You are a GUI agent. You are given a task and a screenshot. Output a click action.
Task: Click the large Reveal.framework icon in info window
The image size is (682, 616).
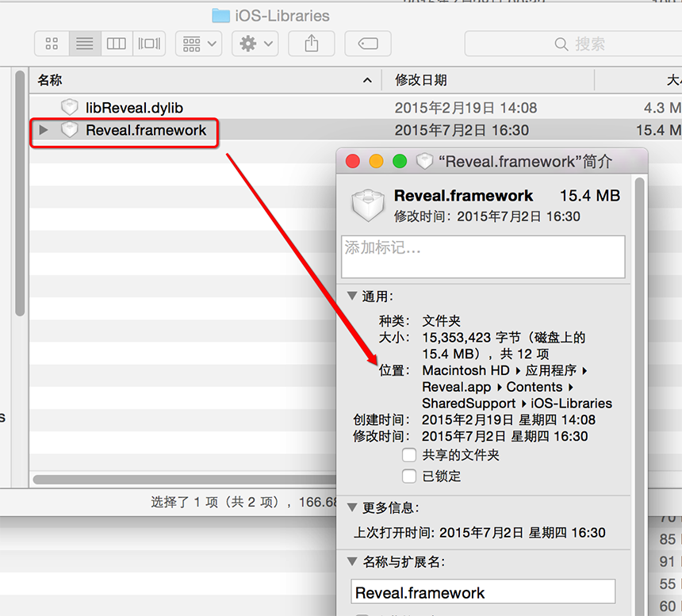(368, 205)
